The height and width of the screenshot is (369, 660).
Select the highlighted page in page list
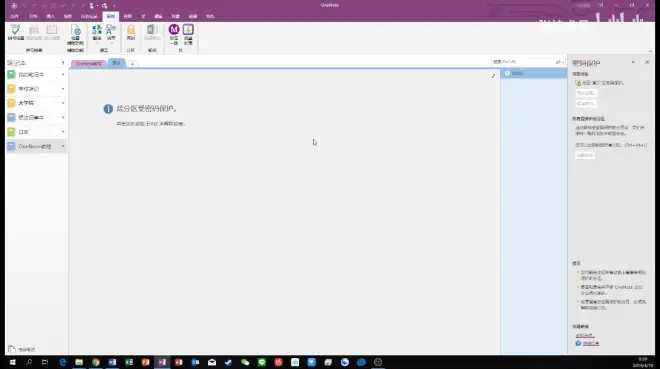(x=533, y=73)
